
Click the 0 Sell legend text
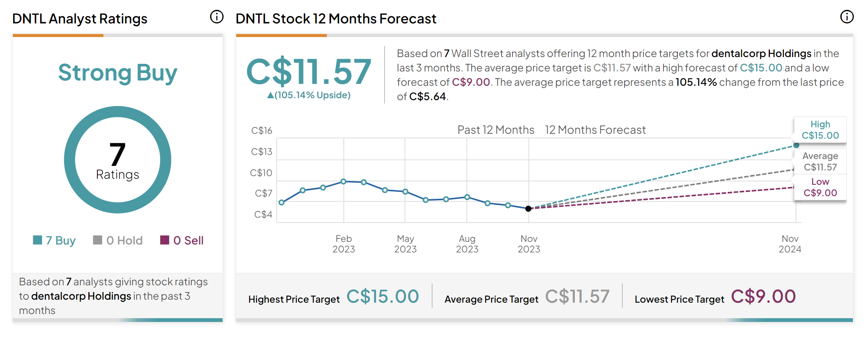[188, 240]
